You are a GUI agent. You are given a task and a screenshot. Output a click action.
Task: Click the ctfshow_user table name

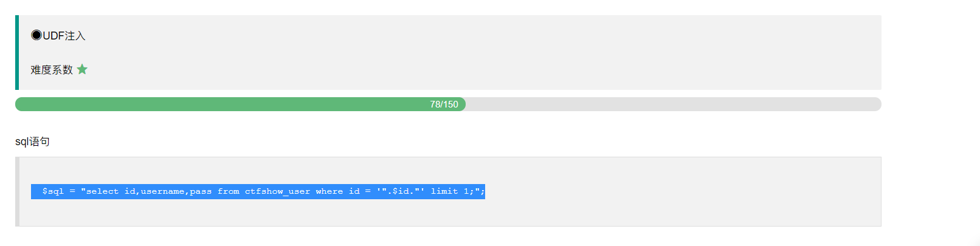click(x=277, y=191)
